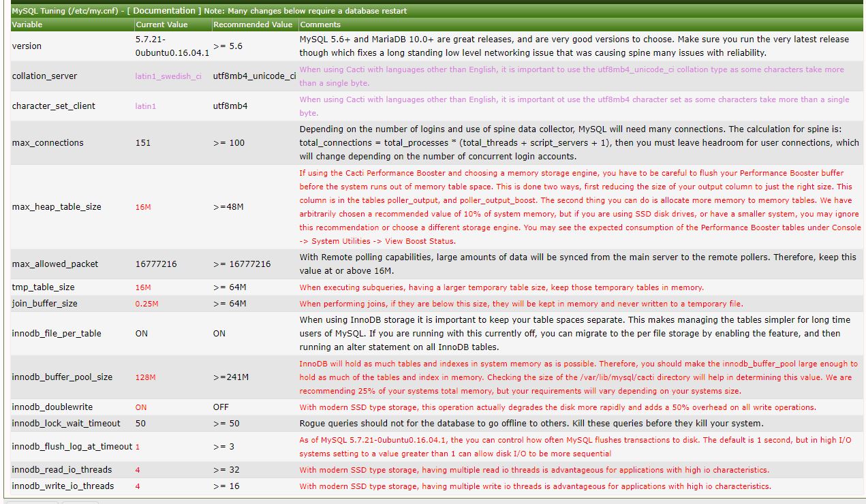Click recommended value "utf8mb4" for character_set_client
866x504 pixels.
(x=230, y=106)
